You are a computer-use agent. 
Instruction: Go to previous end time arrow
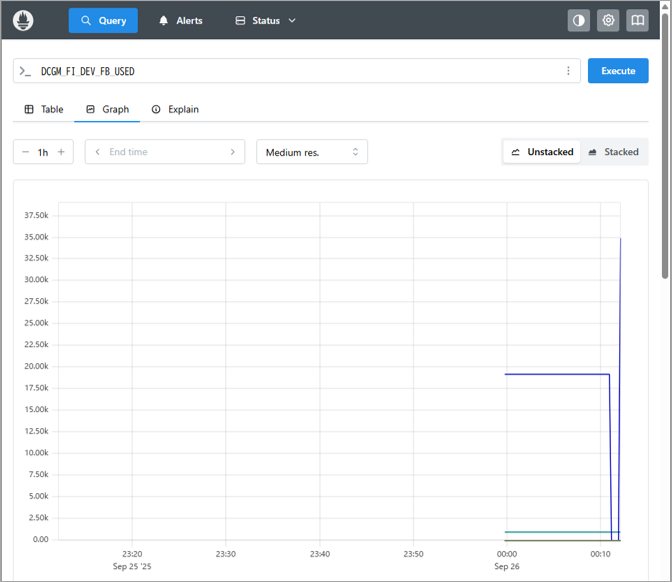click(97, 152)
